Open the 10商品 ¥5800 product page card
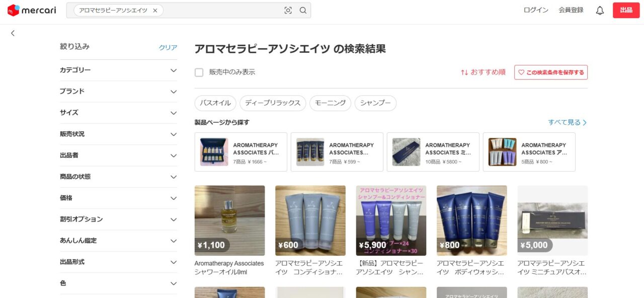The height and width of the screenshot is (298, 644). 433,152
